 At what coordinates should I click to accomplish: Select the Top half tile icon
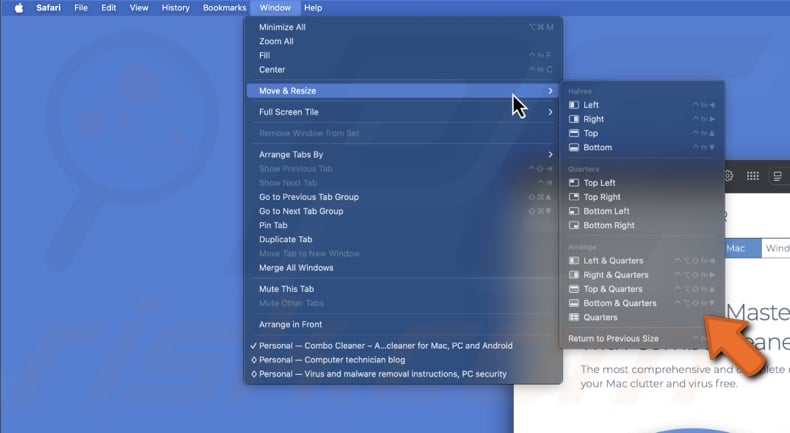click(574, 133)
